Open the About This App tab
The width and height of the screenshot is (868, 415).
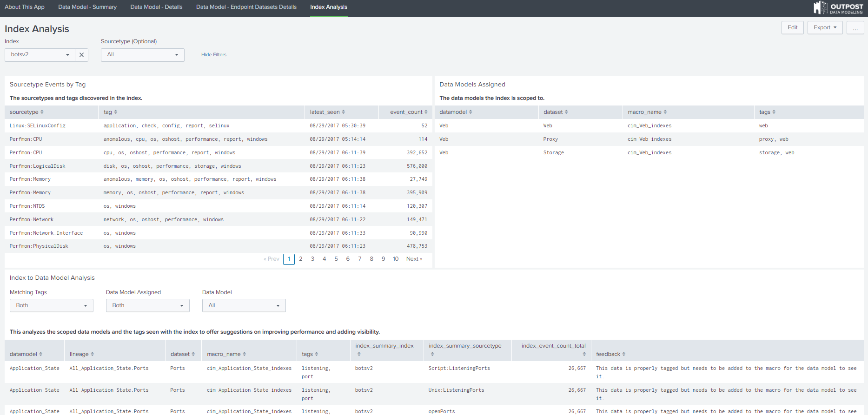[x=25, y=7]
